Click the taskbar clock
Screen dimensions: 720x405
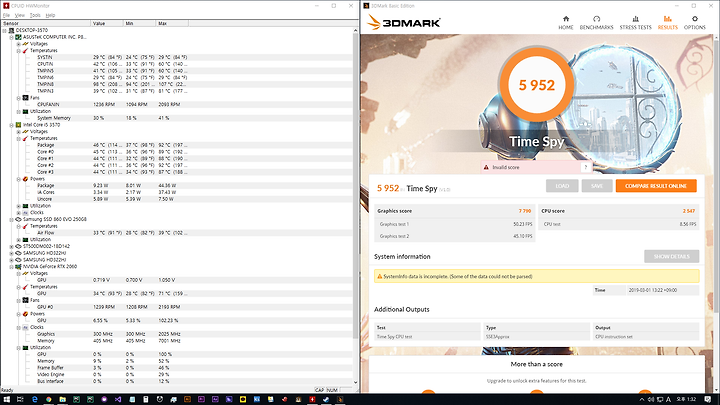686,399
